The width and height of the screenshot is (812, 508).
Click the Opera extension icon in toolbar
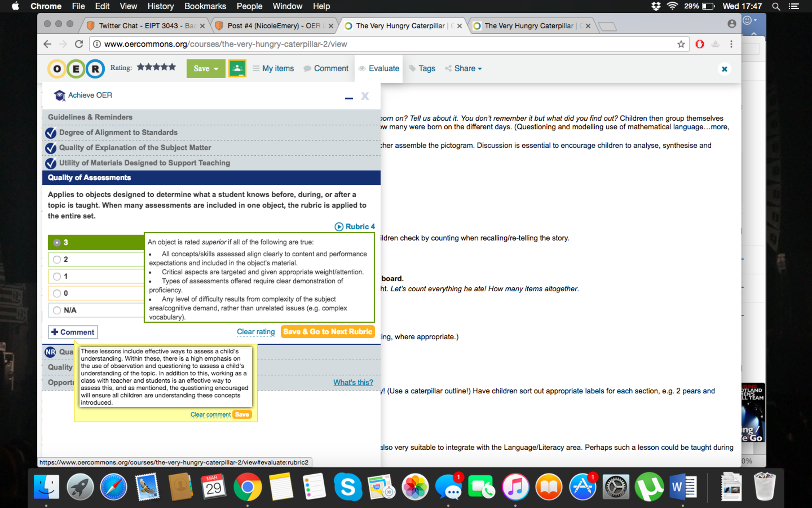point(700,44)
